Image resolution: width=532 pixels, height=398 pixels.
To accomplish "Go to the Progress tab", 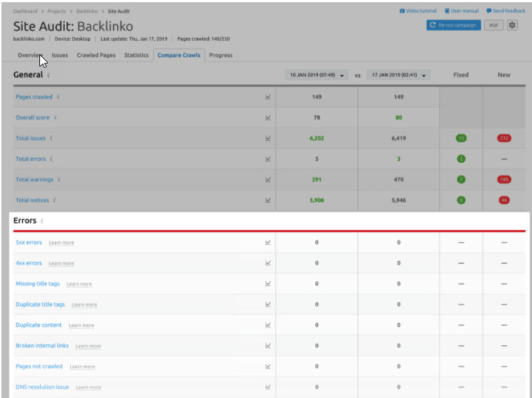I will pyautogui.click(x=220, y=55).
